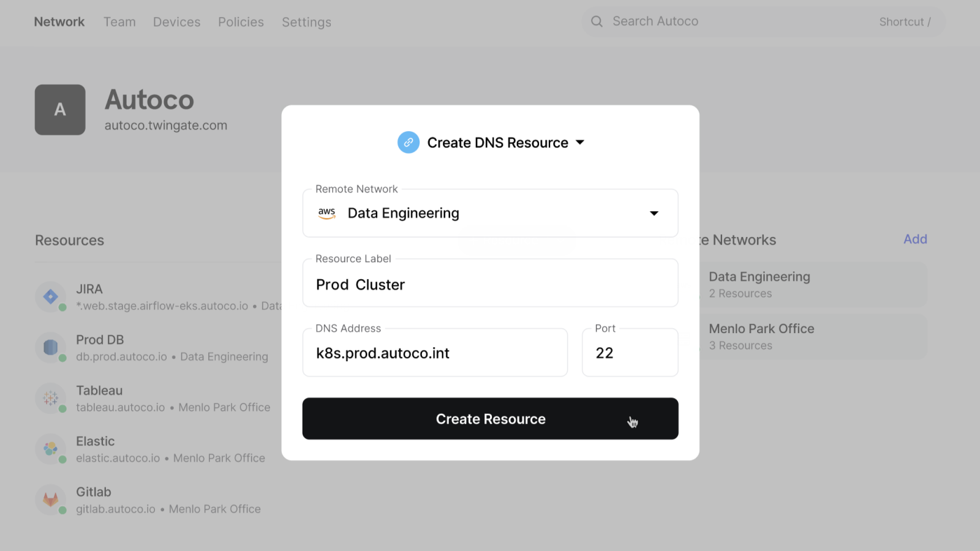The width and height of the screenshot is (980, 551).
Task: Expand the Remote Network dropdown arrow
Action: coord(654,214)
